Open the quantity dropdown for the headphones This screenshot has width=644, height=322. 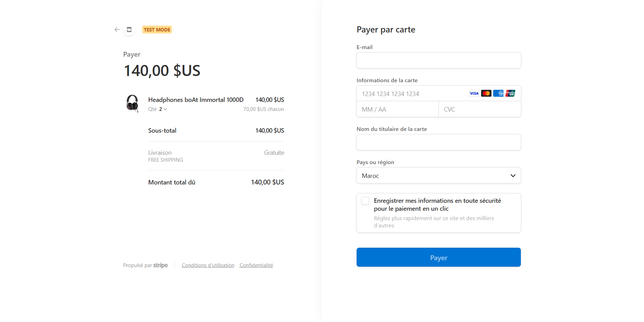[x=162, y=109]
